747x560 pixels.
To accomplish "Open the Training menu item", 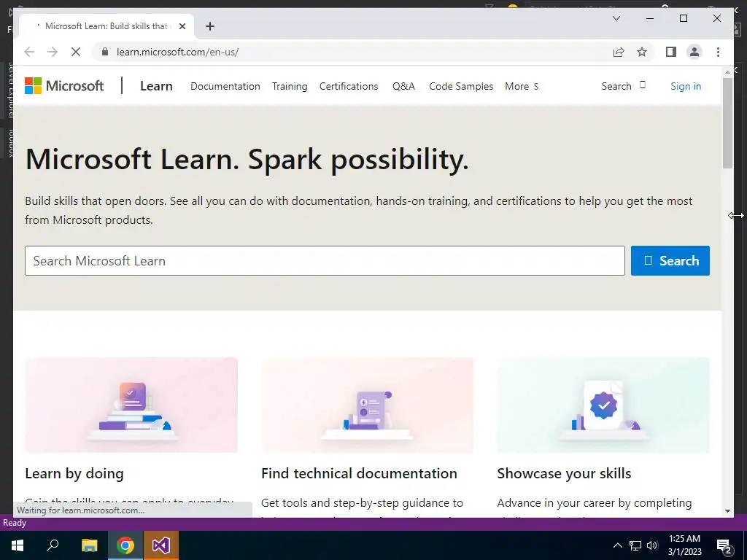I will click(x=290, y=86).
